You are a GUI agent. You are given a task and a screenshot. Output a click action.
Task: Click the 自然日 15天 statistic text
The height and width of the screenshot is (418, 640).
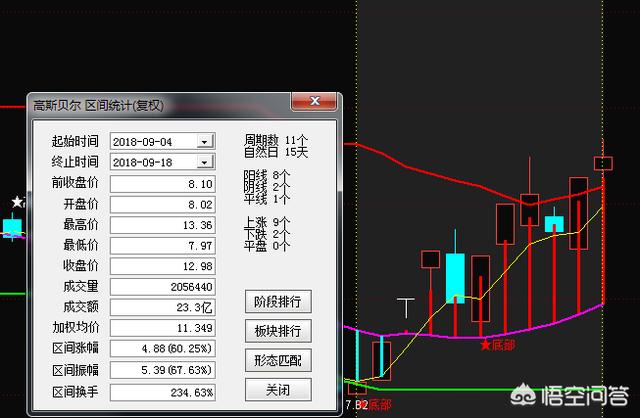click(276, 152)
